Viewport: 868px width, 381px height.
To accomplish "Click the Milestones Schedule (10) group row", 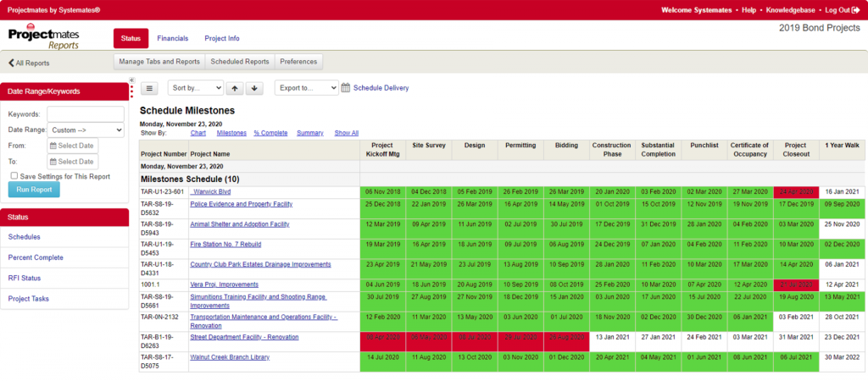I will pyautogui.click(x=249, y=179).
